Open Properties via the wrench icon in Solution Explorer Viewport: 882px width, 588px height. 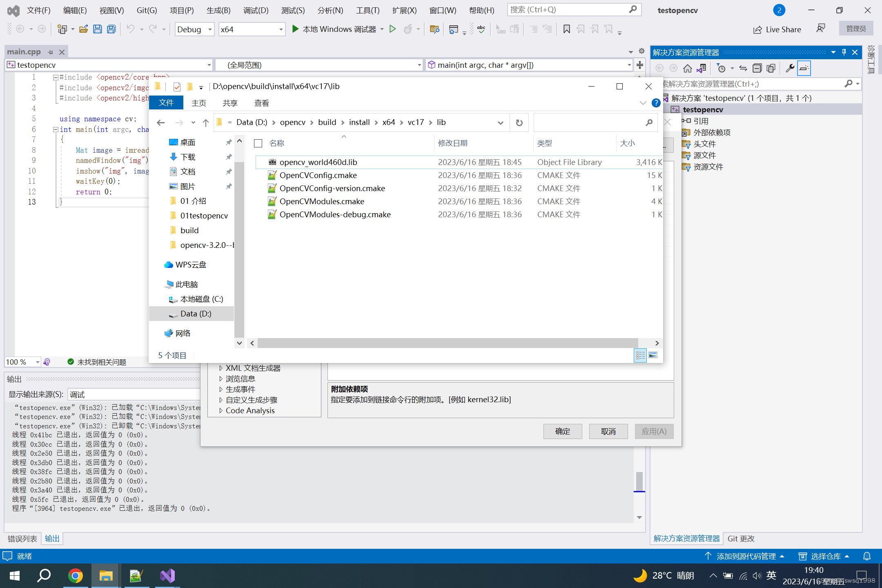[789, 68]
